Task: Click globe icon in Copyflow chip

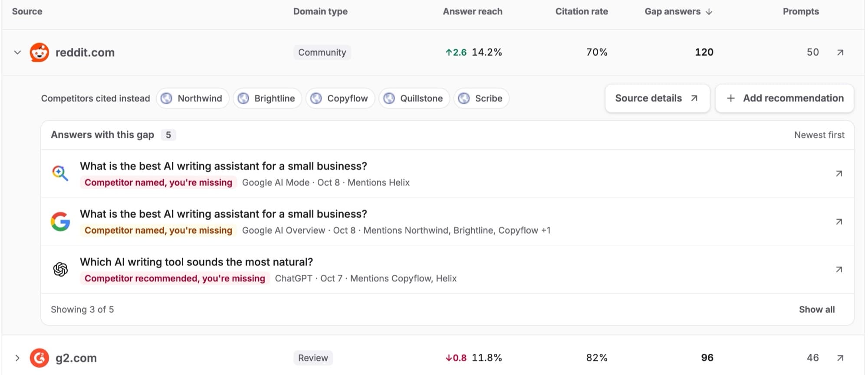Action: (x=316, y=98)
